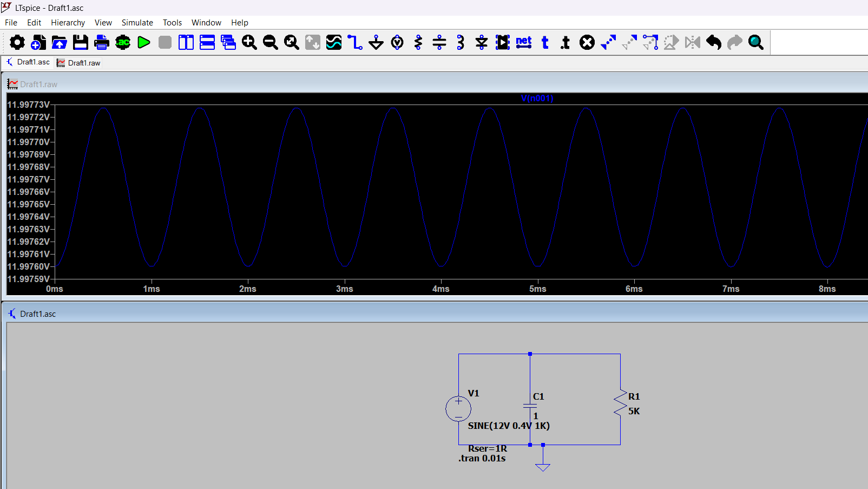This screenshot has height=489, width=868.
Task: Cascade the windows
Action: 228,42
